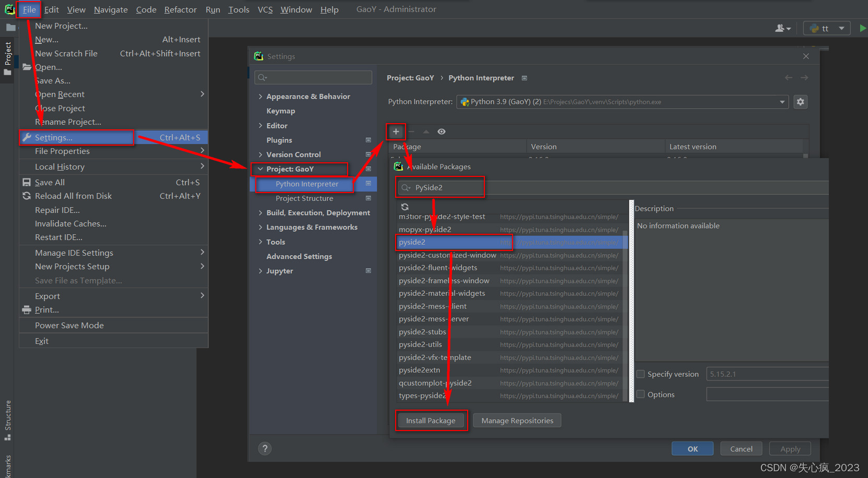Click the Settings search field

coord(313,77)
